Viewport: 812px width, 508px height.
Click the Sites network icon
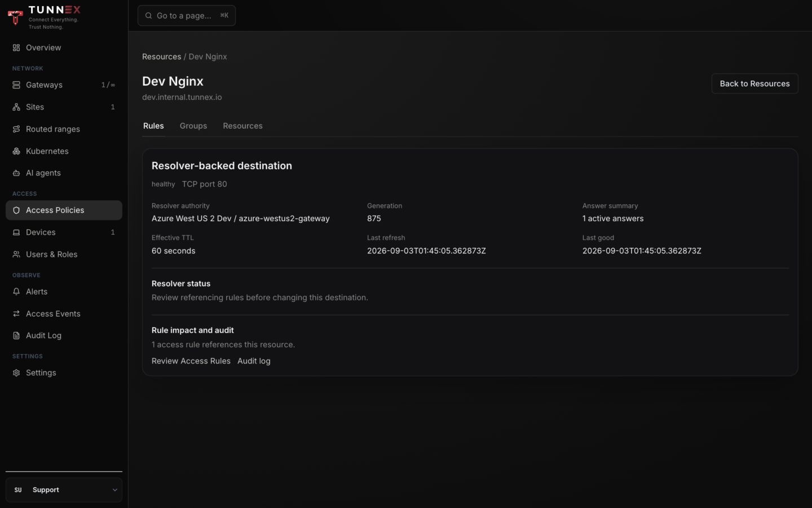(x=16, y=107)
